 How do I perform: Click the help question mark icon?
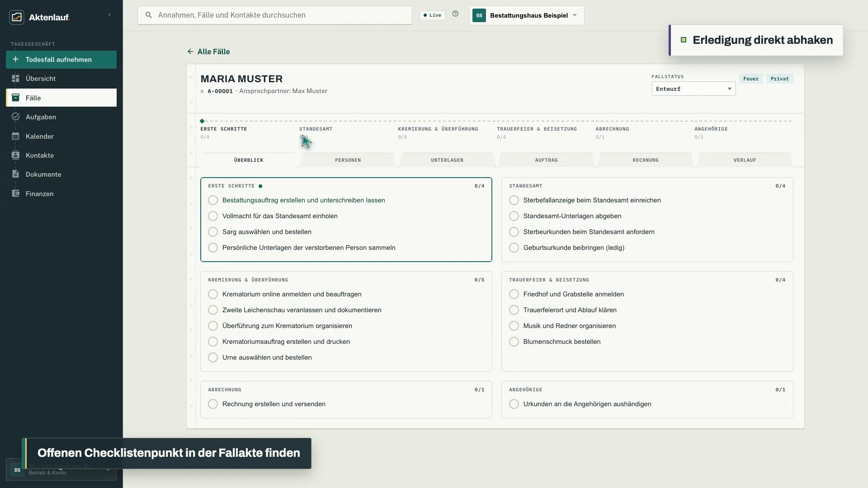click(455, 14)
